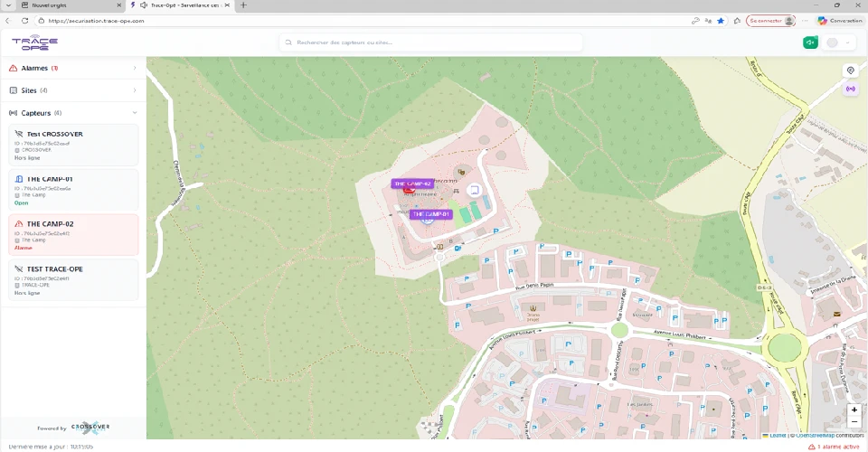Open the browser tab list dropdown
The width and height of the screenshot is (868, 452).
point(8,5)
